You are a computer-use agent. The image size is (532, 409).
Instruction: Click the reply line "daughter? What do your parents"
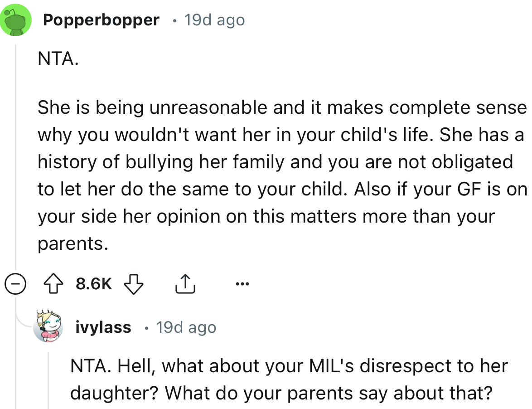point(281,393)
